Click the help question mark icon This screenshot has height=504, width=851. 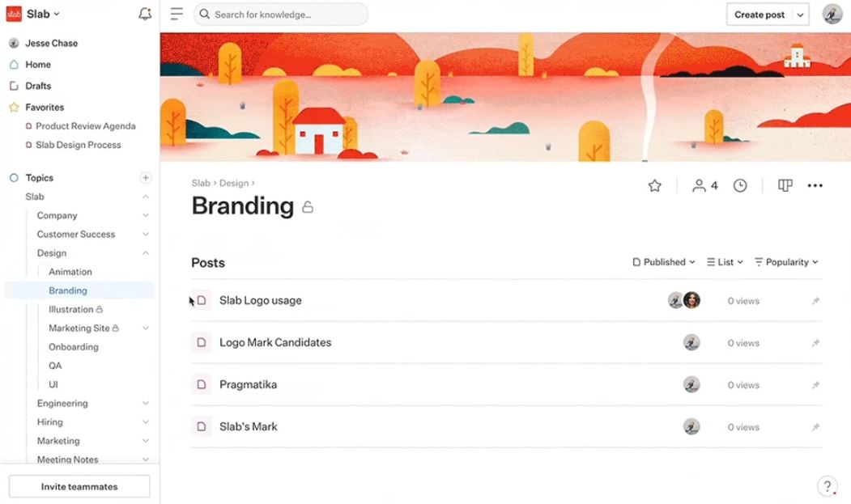pyautogui.click(x=827, y=486)
